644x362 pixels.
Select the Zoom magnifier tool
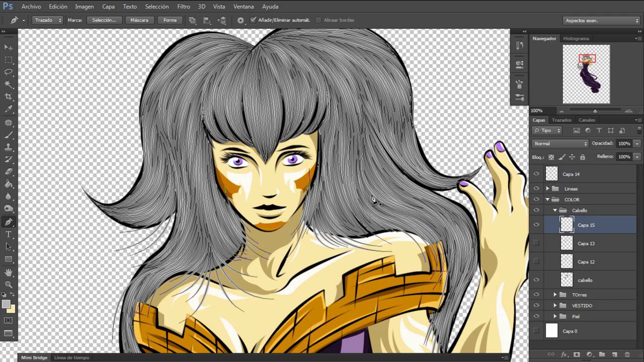pos(8,284)
